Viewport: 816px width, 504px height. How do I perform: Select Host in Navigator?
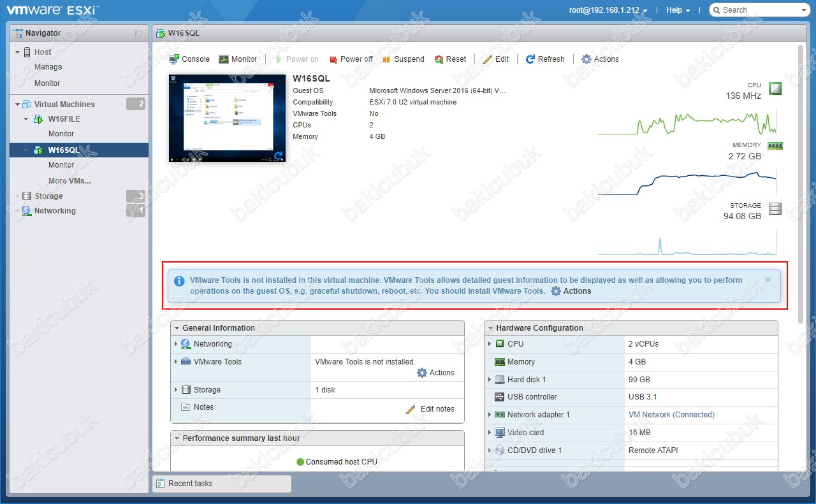coord(43,52)
